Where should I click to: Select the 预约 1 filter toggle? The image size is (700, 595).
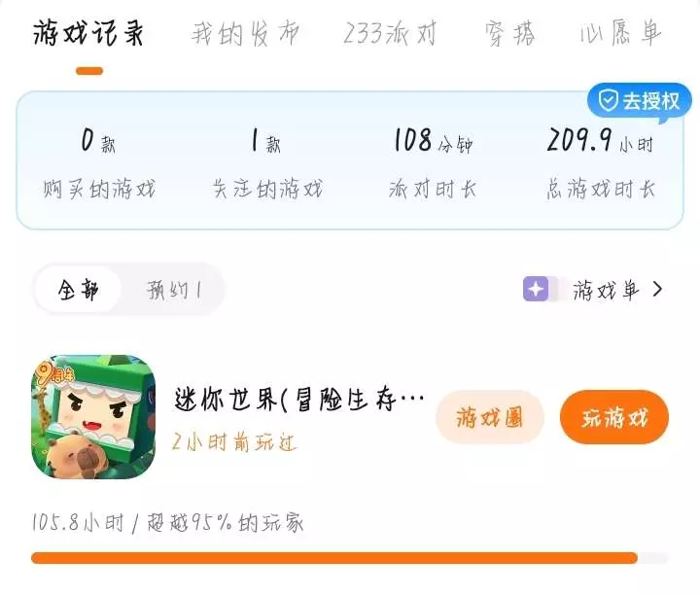(x=174, y=290)
